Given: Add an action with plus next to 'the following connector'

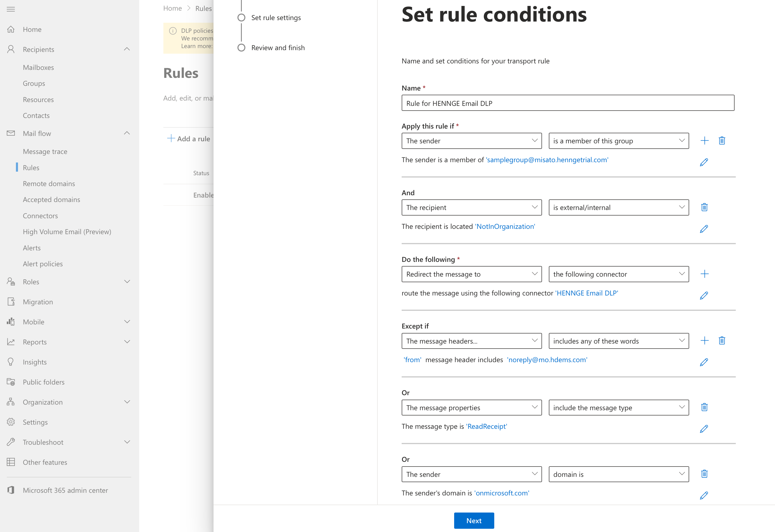Looking at the screenshot, I should pyautogui.click(x=704, y=274).
